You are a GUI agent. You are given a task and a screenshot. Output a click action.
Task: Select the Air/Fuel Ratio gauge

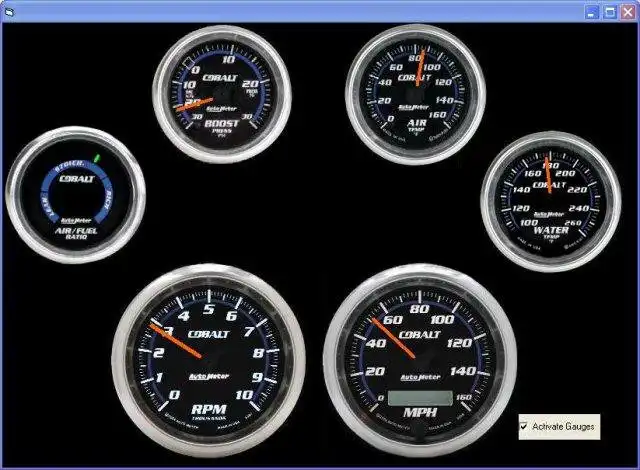click(x=76, y=195)
